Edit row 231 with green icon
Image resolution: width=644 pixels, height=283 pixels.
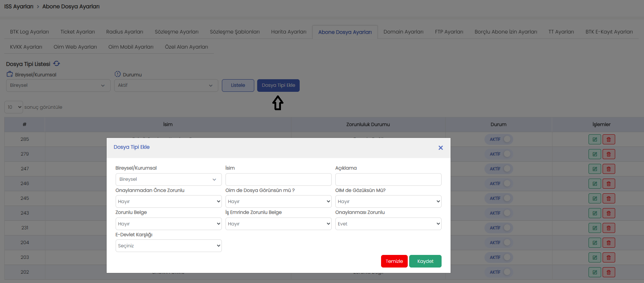595,228
